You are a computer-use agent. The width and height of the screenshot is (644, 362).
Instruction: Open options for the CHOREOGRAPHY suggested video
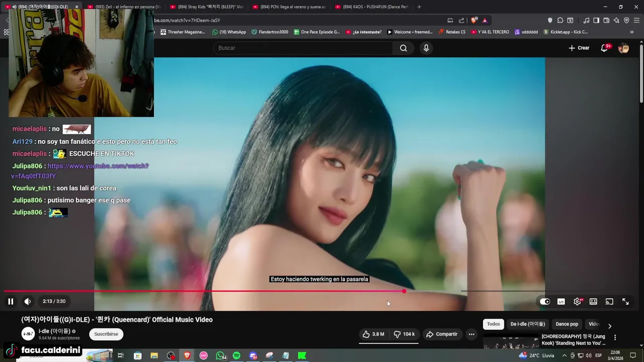[615, 337]
